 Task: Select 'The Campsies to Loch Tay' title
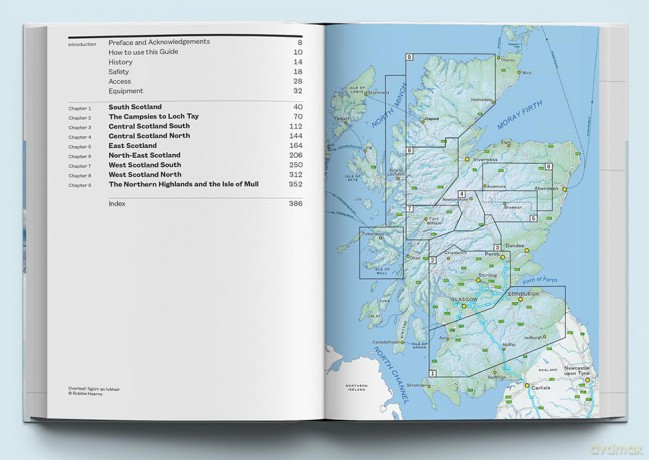pos(154,116)
